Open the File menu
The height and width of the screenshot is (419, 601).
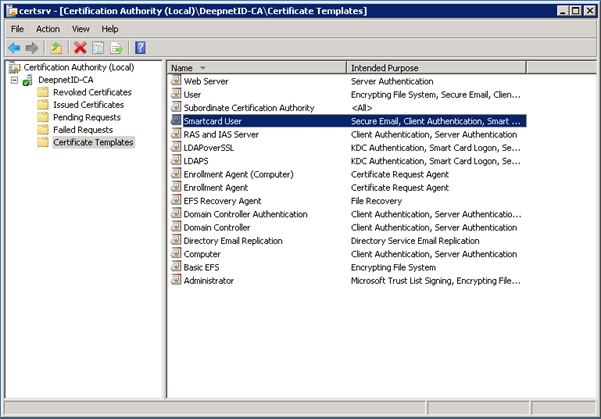[x=17, y=29]
